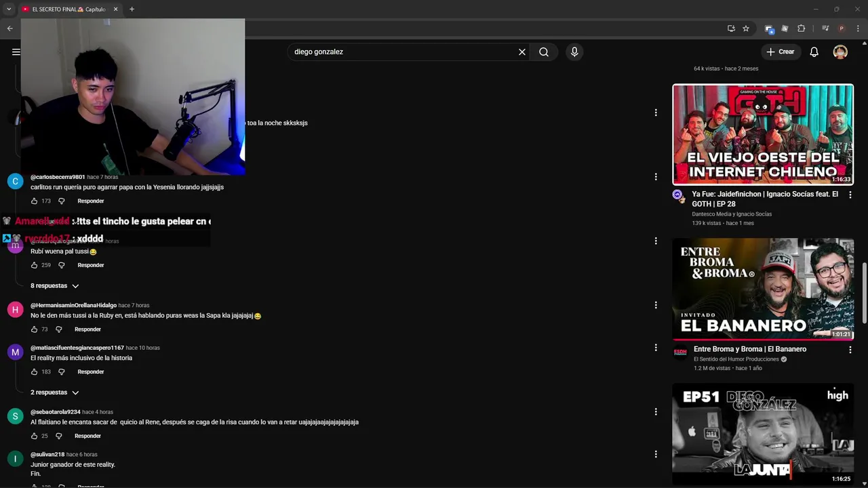Viewport: 868px width, 488px height.
Task: Open the @sebaotarola9234 channel link
Action: 56,412
